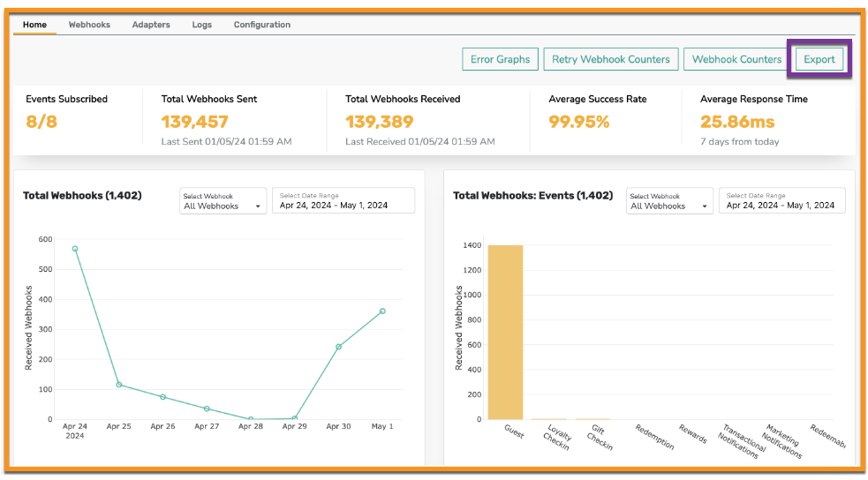
Task: Open date range picker for Total Webhooks chart
Action: 343,201
